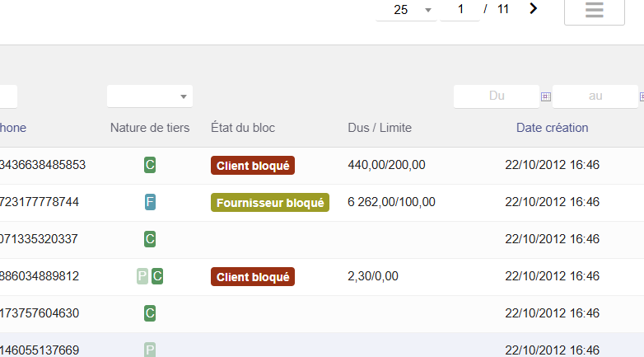Go to the next page arrow
644x357 pixels.
click(x=534, y=9)
